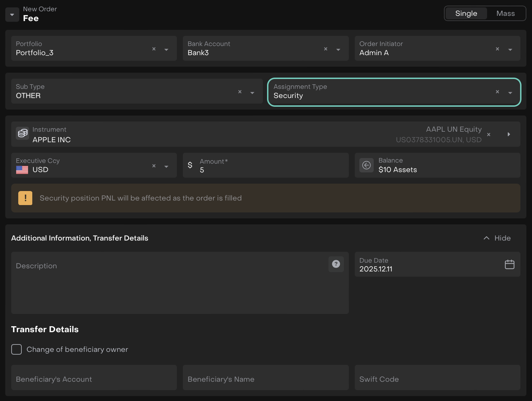Click the Instrument coins stack icon
The width and height of the screenshot is (532, 401).
[22, 133]
